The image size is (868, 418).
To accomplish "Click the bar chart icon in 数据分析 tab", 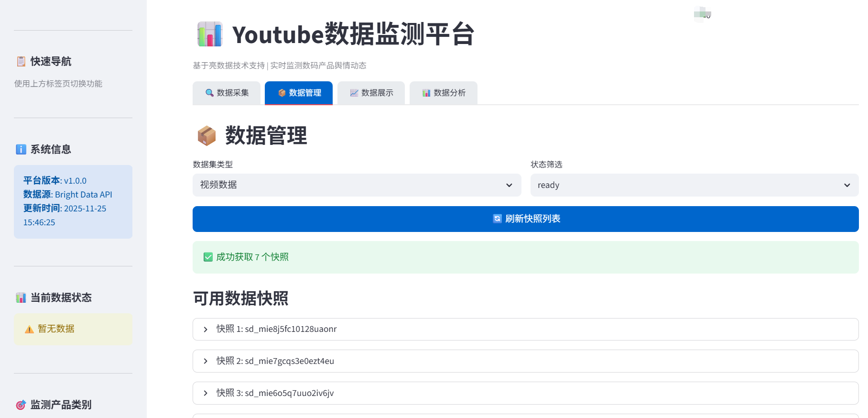I will (x=426, y=93).
